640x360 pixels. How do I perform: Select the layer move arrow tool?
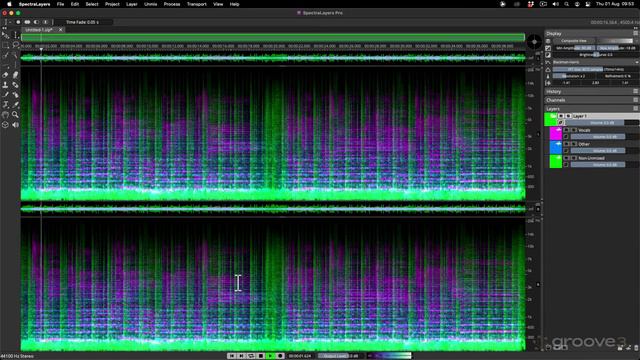[x=5, y=35]
